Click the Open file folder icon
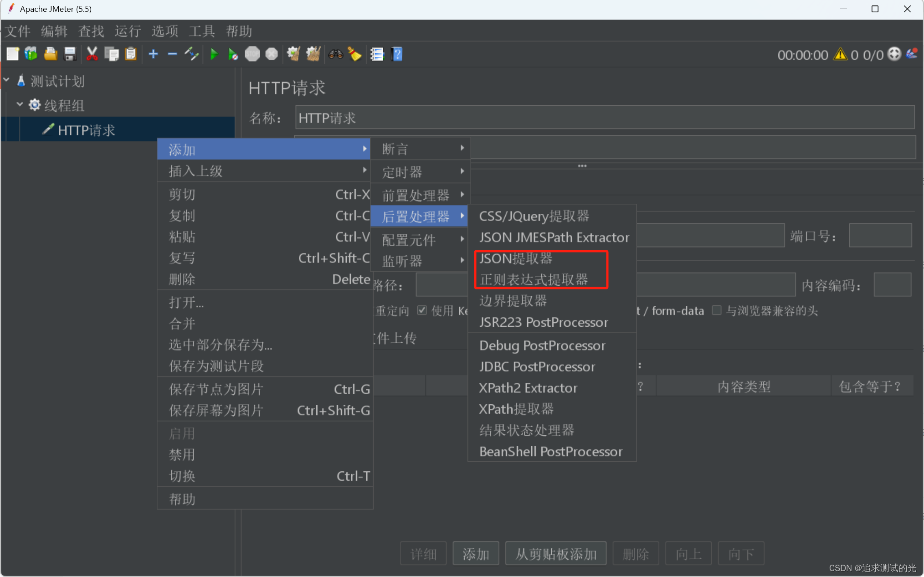The width and height of the screenshot is (924, 577). (x=51, y=54)
